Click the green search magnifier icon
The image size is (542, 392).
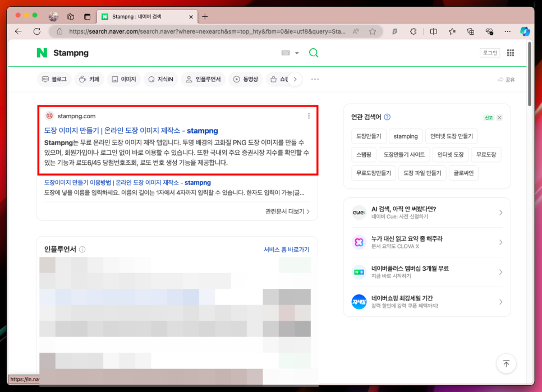click(x=314, y=53)
